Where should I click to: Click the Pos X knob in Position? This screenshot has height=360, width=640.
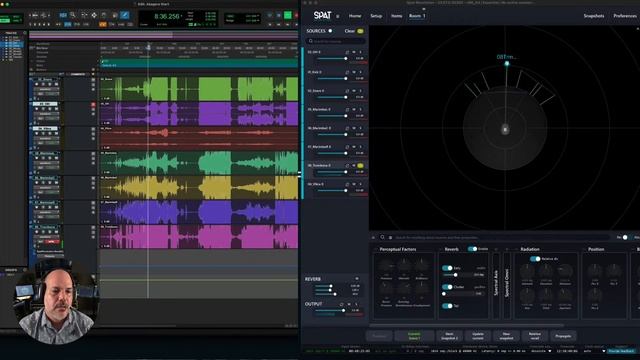coord(594,271)
